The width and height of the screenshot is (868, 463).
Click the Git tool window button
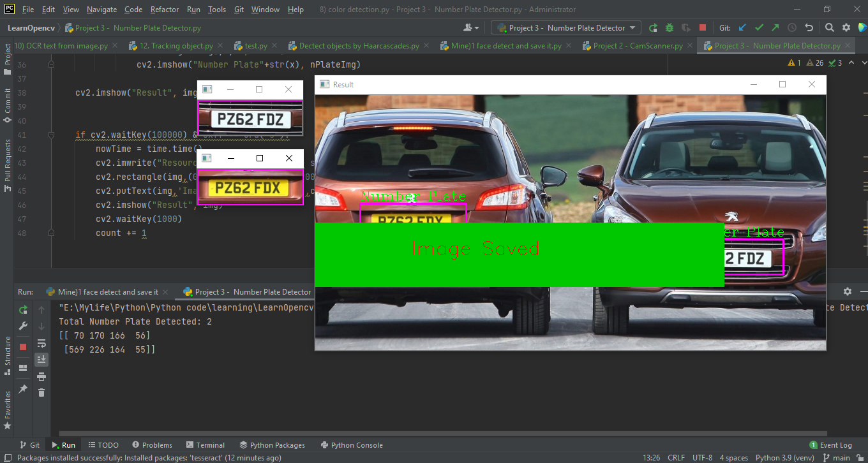(30, 445)
